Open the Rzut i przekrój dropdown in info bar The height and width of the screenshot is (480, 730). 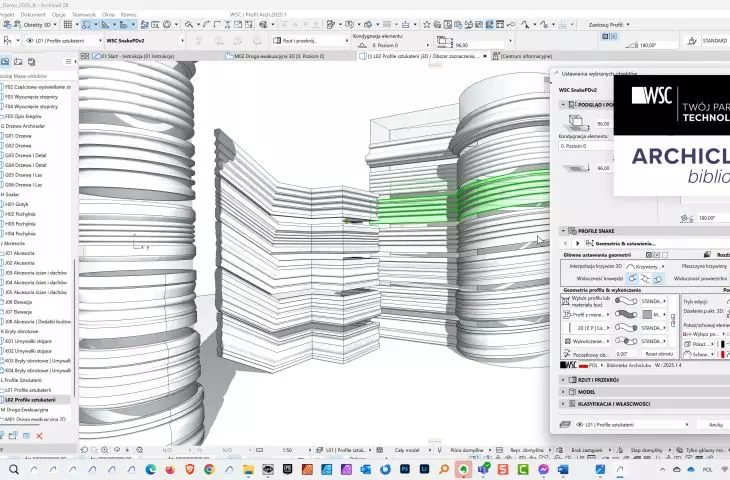pos(311,41)
